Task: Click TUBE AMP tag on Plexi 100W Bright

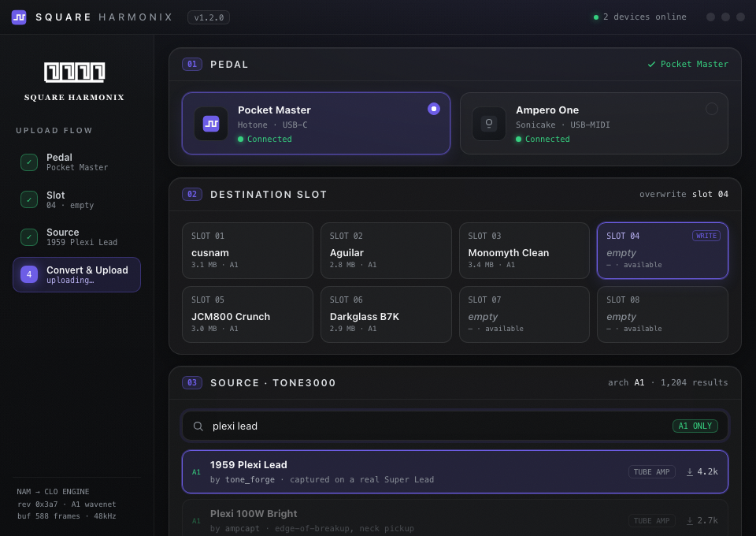Action: pos(652,520)
